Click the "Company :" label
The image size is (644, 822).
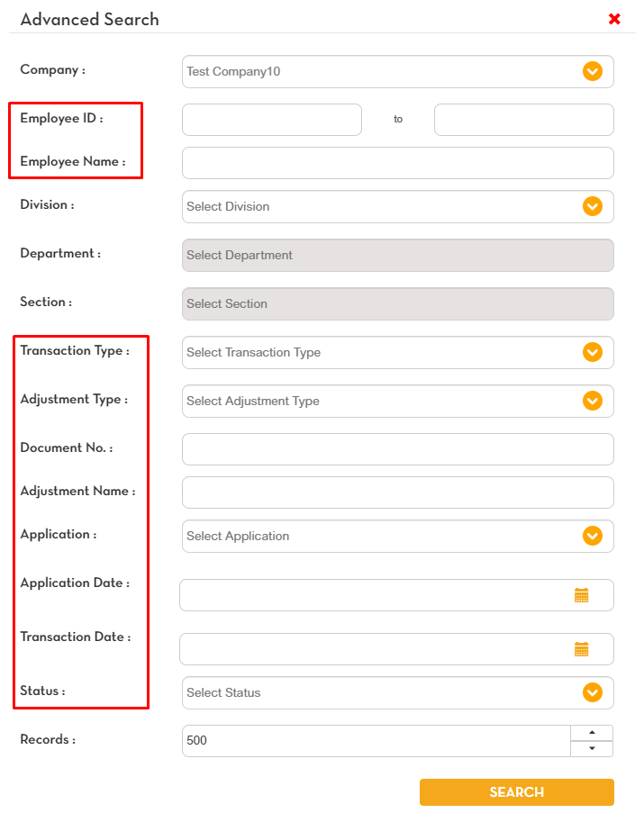[52, 69]
